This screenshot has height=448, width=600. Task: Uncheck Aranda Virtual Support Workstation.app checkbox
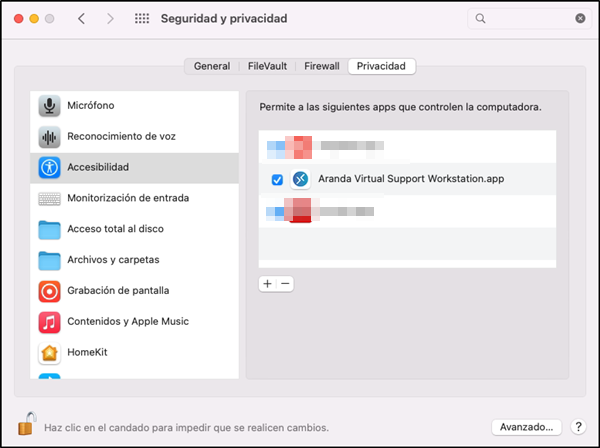(x=277, y=179)
